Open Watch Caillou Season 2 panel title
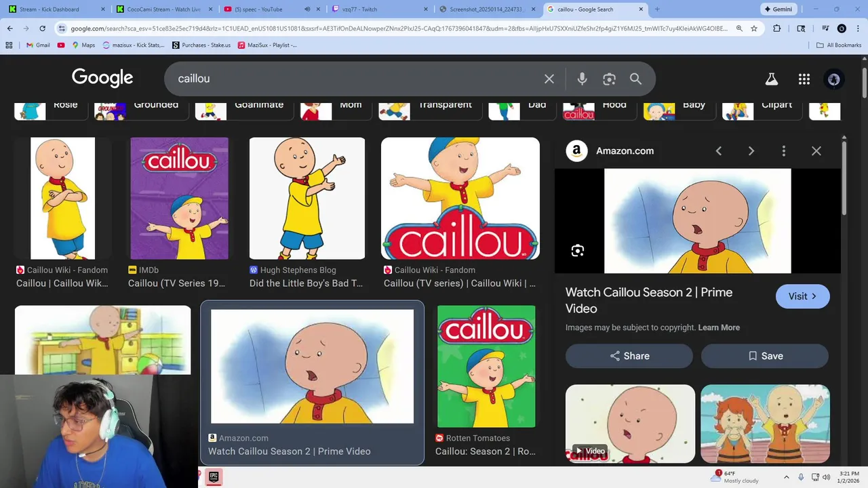868x488 pixels. click(x=649, y=300)
